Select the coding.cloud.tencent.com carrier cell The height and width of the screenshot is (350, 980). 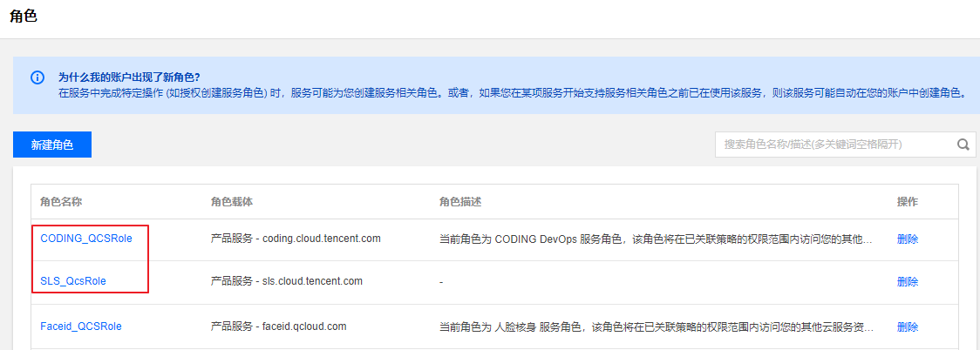click(296, 239)
